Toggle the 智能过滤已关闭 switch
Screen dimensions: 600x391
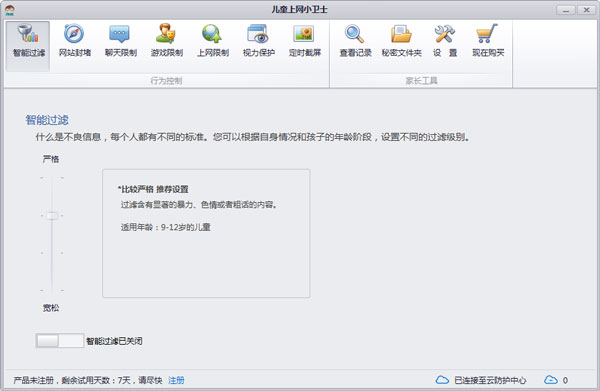pos(60,340)
